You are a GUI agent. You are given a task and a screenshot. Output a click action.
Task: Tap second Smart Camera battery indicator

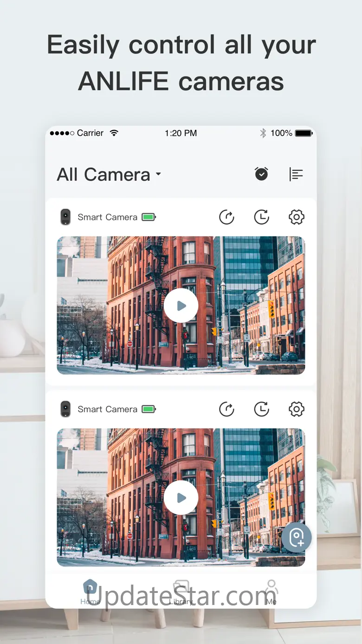149,409
